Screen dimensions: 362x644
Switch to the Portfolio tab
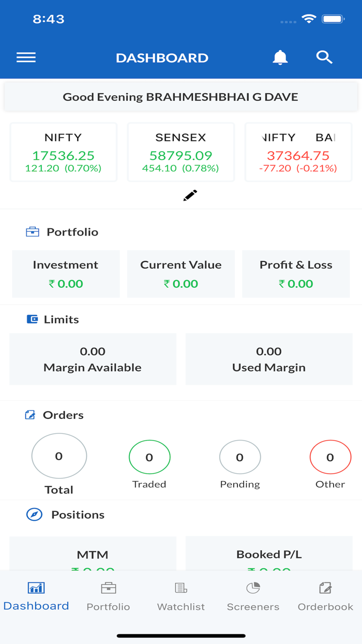[x=108, y=594]
